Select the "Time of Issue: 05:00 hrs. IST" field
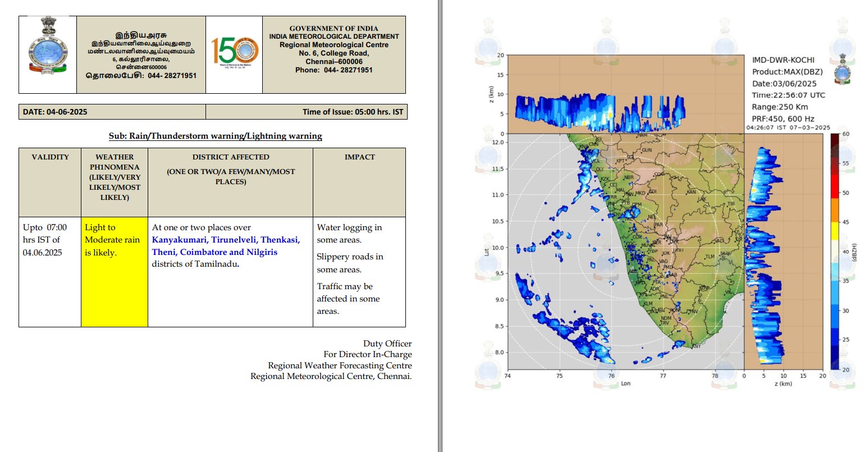Screen dimensions: 868x452 pos(353,112)
